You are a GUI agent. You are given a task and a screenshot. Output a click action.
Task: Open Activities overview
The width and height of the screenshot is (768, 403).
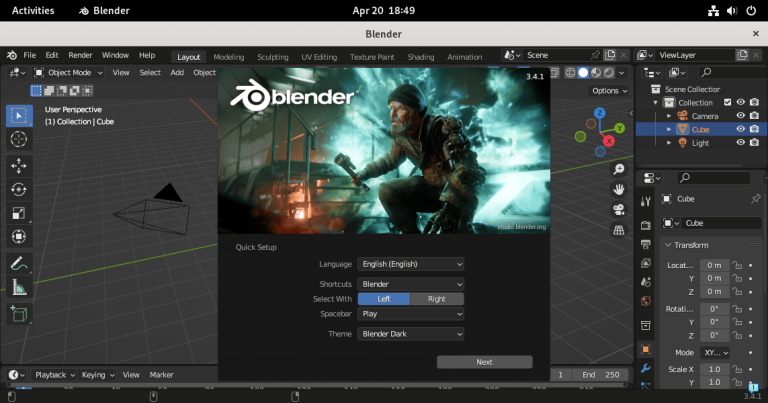click(x=33, y=10)
